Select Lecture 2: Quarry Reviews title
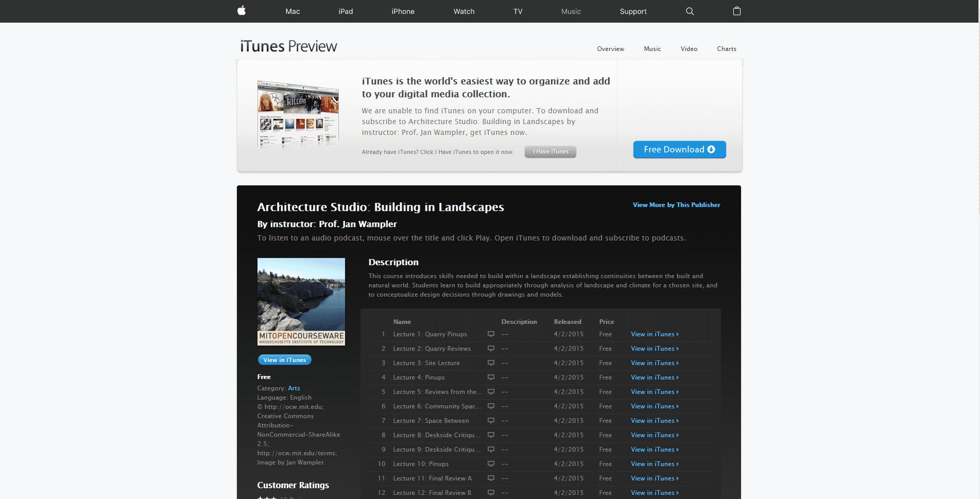980x499 pixels. [432, 349]
